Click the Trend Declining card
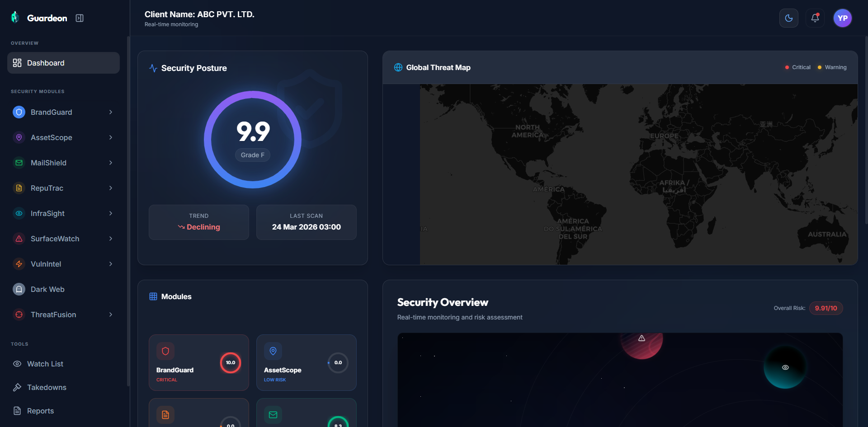This screenshot has width=868, height=427. pos(199,222)
